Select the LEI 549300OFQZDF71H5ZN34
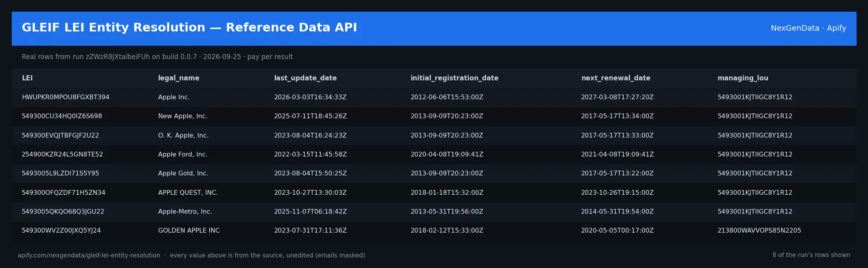This screenshot has height=268, width=868. click(x=63, y=192)
